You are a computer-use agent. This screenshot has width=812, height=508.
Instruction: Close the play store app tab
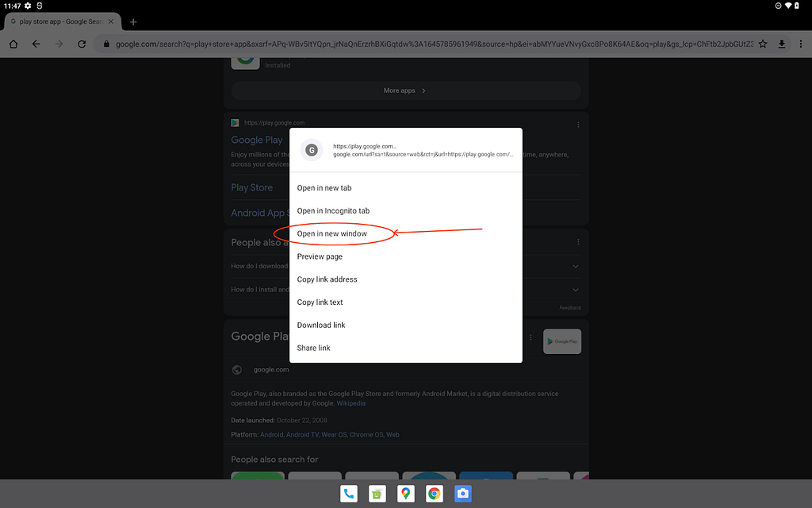click(x=111, y=21)
